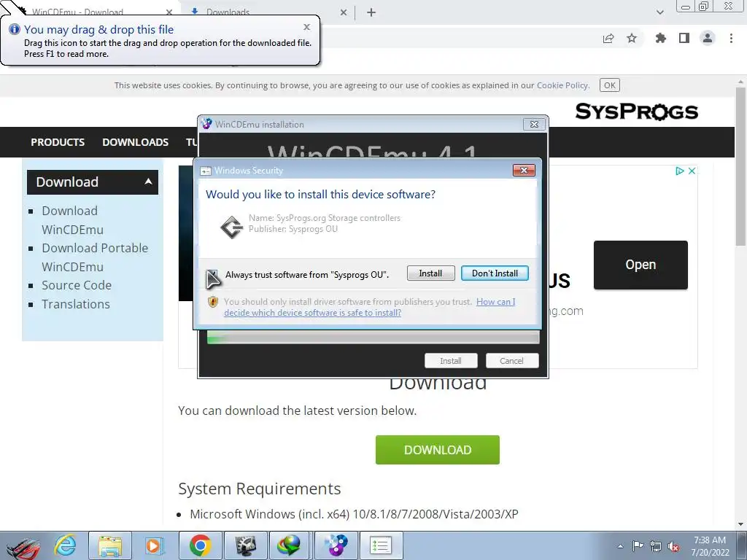Open the Source Code sidebar link
Viewport: 747px width, 560px height.
77,285
